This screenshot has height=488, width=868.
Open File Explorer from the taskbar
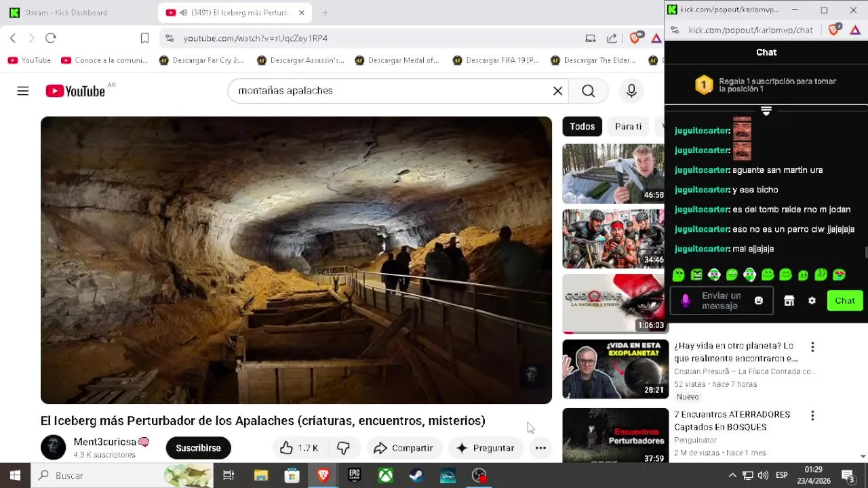pos(260,476)
